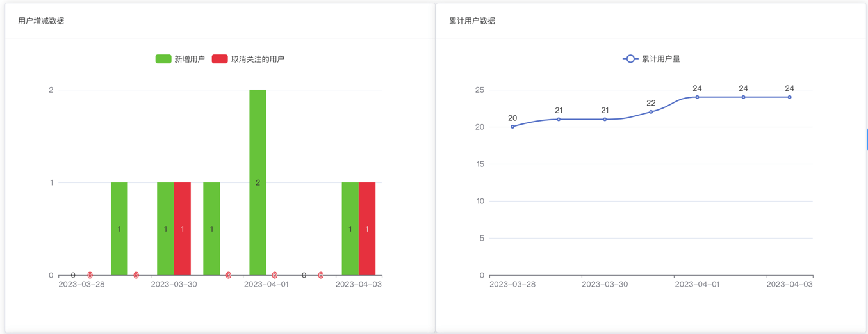
Task: Click the red bar above 2023-04-03
Action: click(367, 228)
